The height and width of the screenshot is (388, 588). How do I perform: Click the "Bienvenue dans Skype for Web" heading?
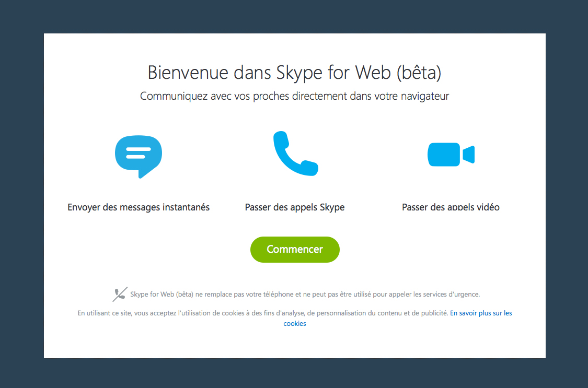point(269,73)
